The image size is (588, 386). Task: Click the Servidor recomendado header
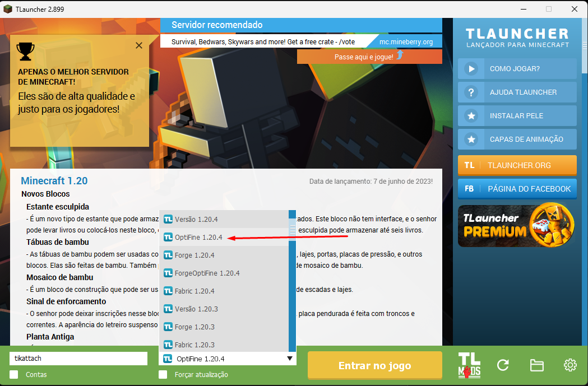pyautogui.click(x=217, y=25)
